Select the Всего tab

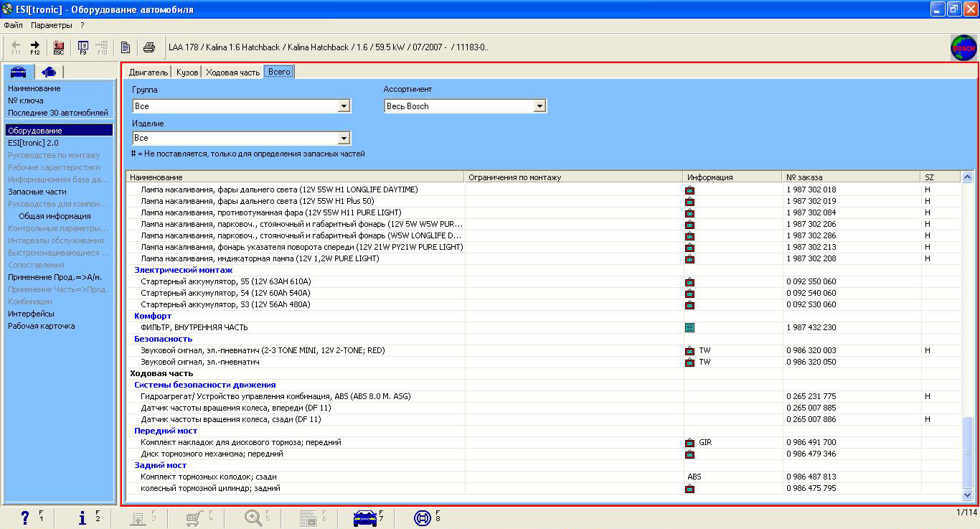coord(279,72)
